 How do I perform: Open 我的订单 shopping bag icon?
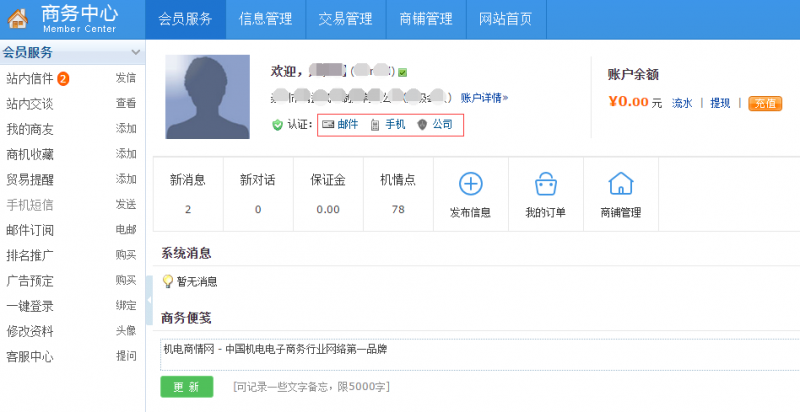coord(545,184)
